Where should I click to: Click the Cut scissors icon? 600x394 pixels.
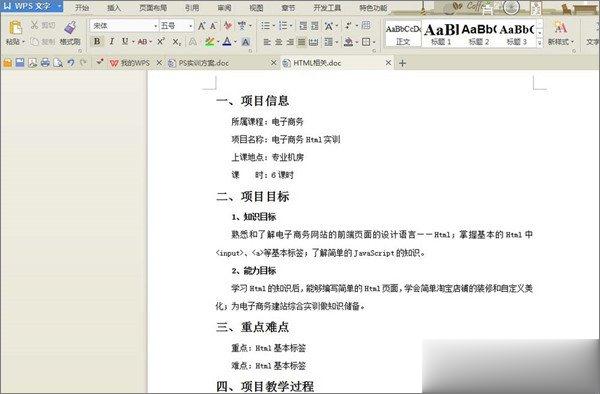tap(34, 26)
